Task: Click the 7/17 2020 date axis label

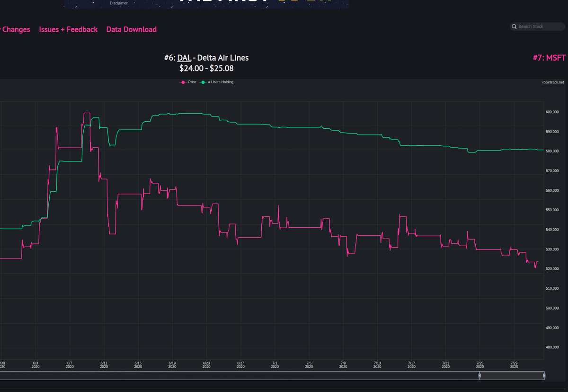Action: pyautogui.click(x=411, y=365)
